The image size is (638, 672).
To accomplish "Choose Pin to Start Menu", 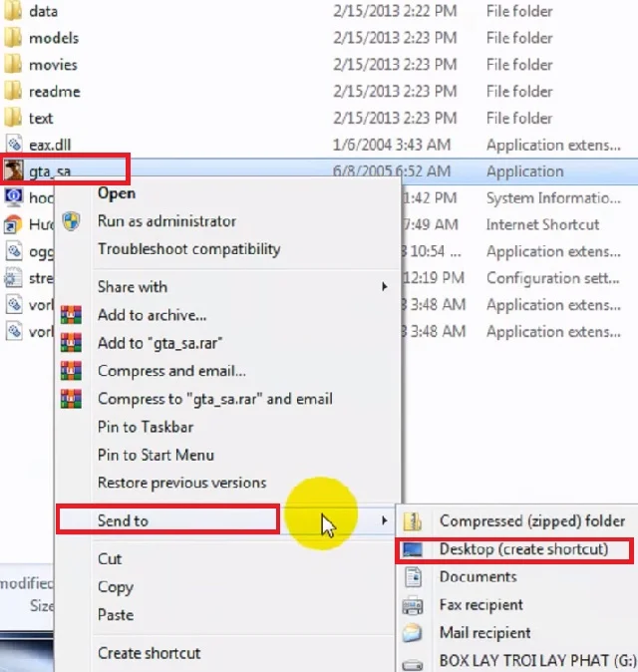I will [x=156, y=455].
